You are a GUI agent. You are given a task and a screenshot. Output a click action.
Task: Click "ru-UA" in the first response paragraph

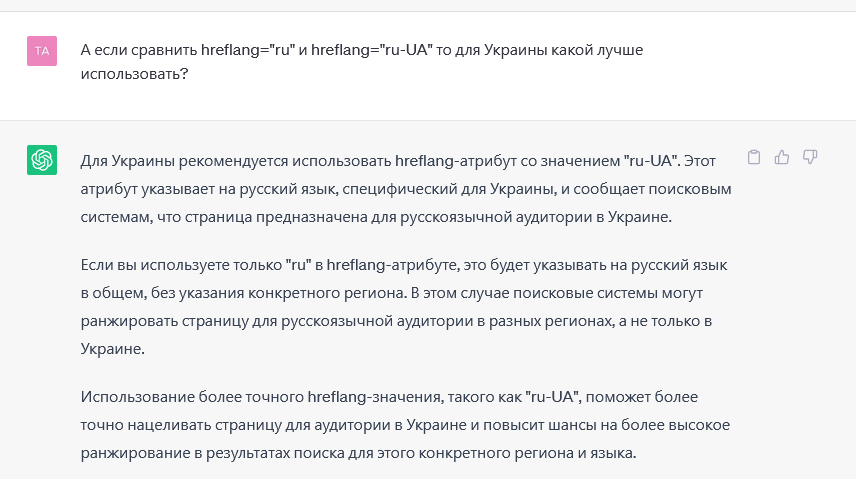[652, 159]
